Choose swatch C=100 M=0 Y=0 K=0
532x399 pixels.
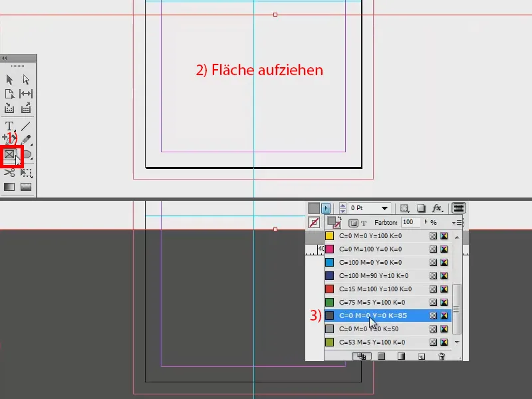[x=388, y=262]
